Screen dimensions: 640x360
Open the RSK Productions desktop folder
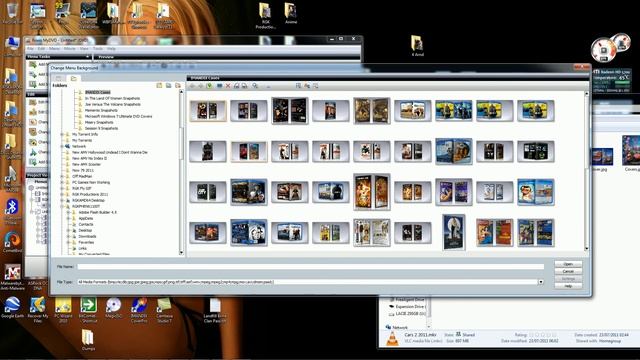tap(265, 16)
